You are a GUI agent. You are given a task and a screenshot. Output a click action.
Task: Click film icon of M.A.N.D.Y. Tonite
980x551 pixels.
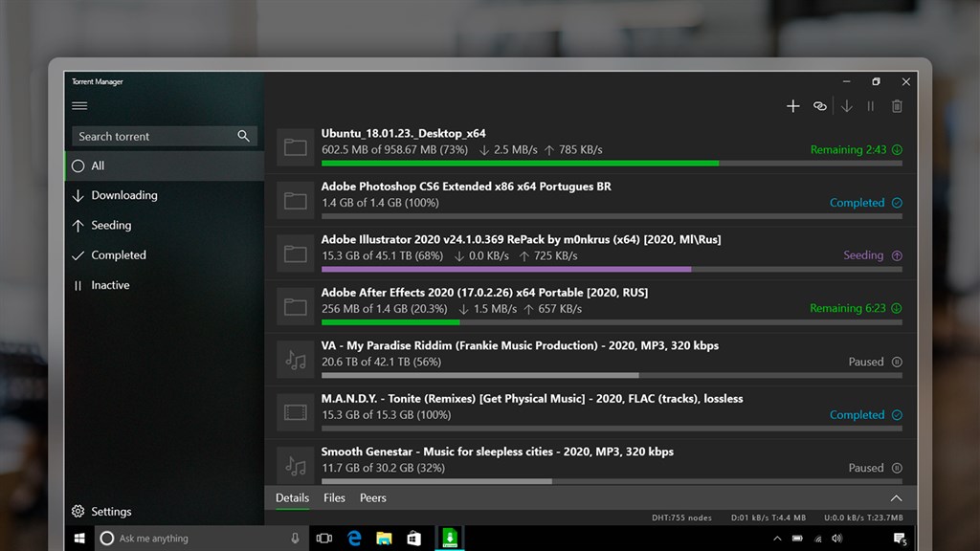[x=295, y=412]
